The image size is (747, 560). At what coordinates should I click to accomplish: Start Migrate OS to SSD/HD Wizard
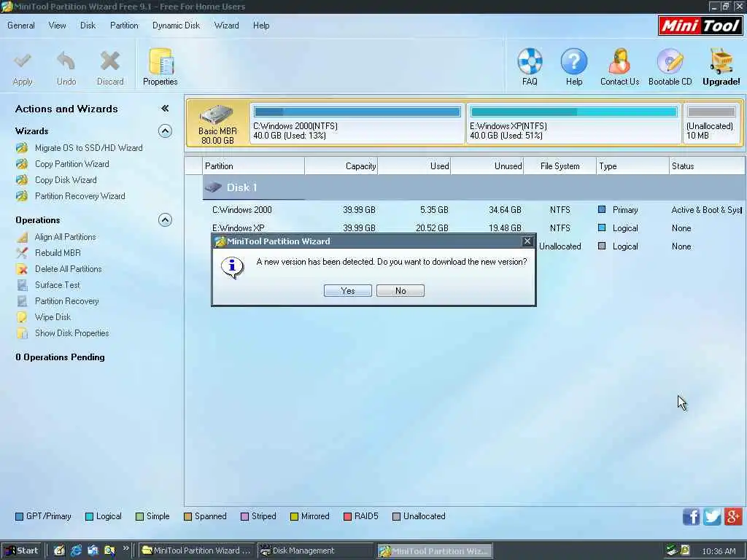(x=88, y=148)
